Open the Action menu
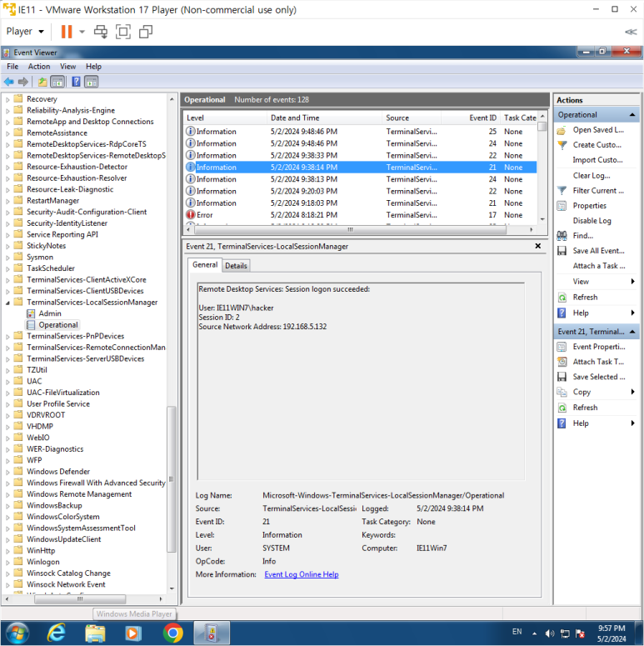 (39, 67)
